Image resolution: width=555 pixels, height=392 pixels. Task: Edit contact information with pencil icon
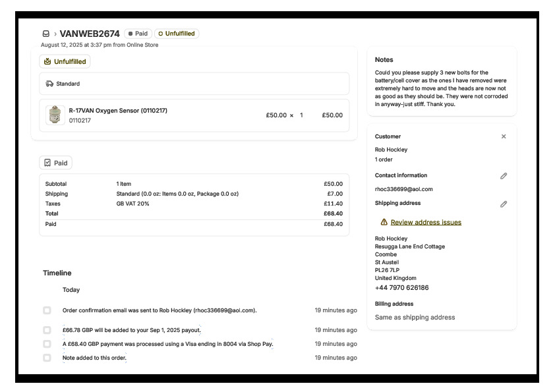click(504, 176)
